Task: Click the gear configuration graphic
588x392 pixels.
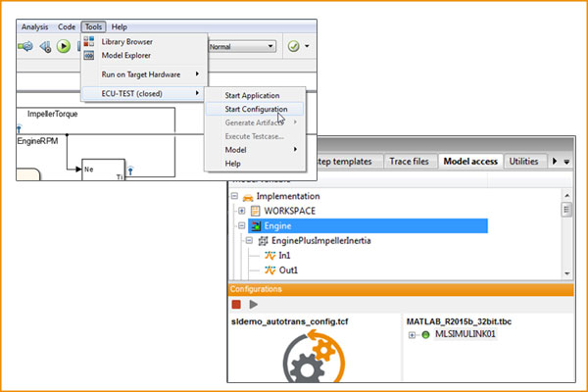Action: tap(314, 357)
